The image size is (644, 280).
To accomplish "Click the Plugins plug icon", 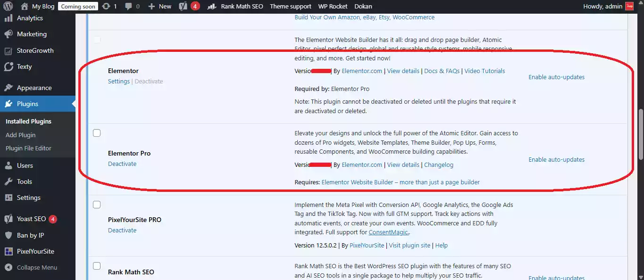I will point(8,104).
